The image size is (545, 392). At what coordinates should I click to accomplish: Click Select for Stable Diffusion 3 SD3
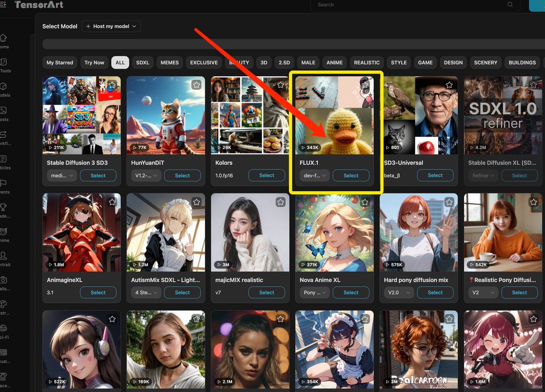[98, 175]
